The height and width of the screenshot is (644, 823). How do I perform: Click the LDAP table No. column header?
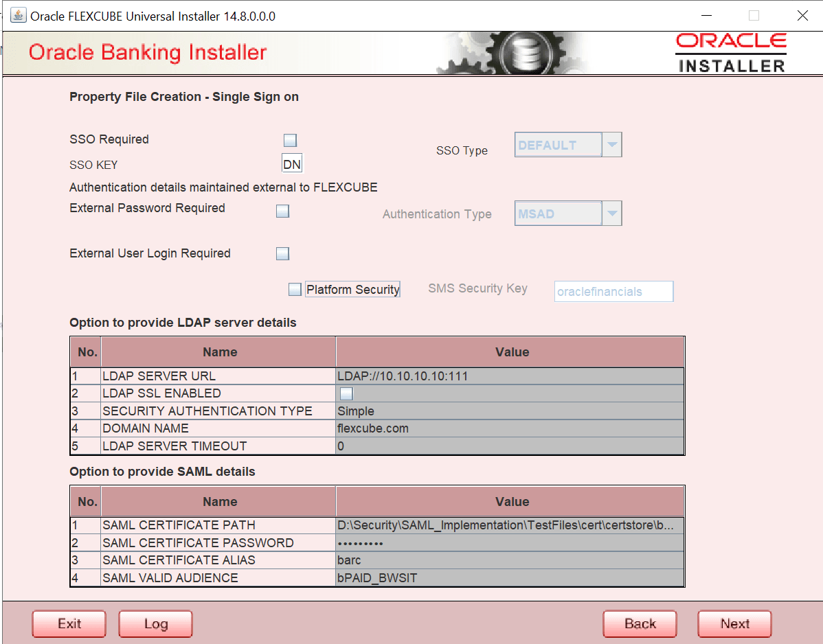coord(86,352)
